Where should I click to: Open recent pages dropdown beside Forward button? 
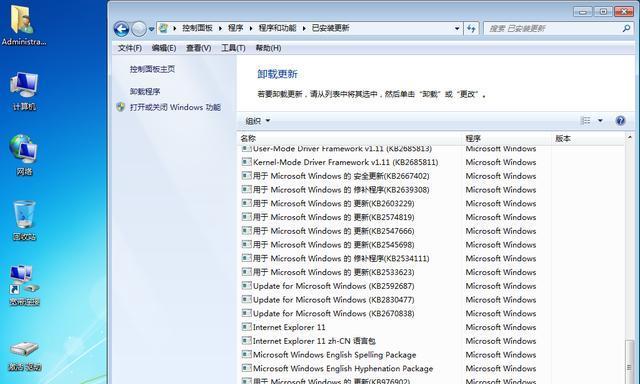pos(151,29)
